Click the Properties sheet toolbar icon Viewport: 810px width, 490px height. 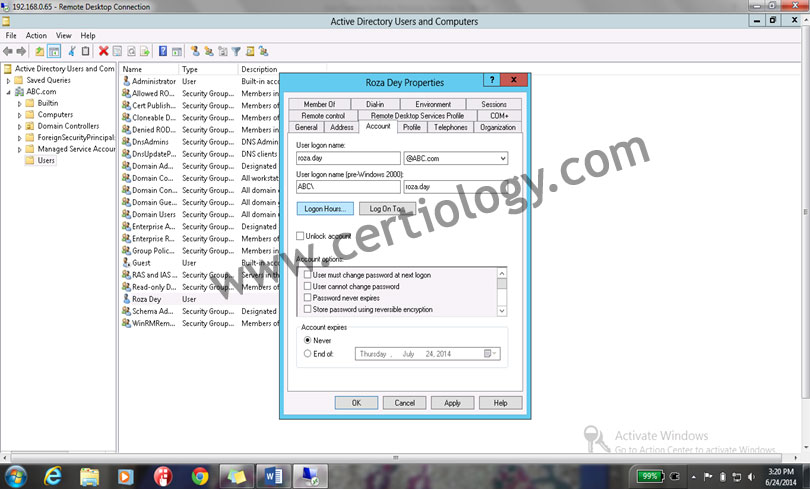[117, 51]
